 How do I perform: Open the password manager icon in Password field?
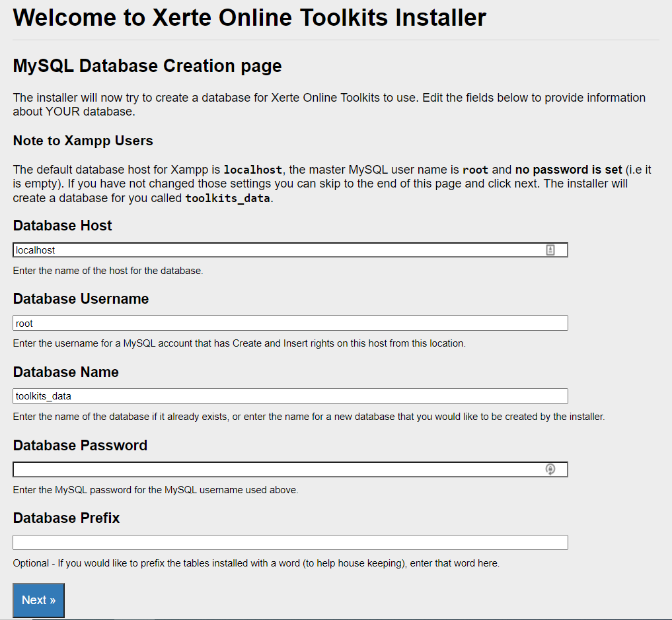click(550, 469)
